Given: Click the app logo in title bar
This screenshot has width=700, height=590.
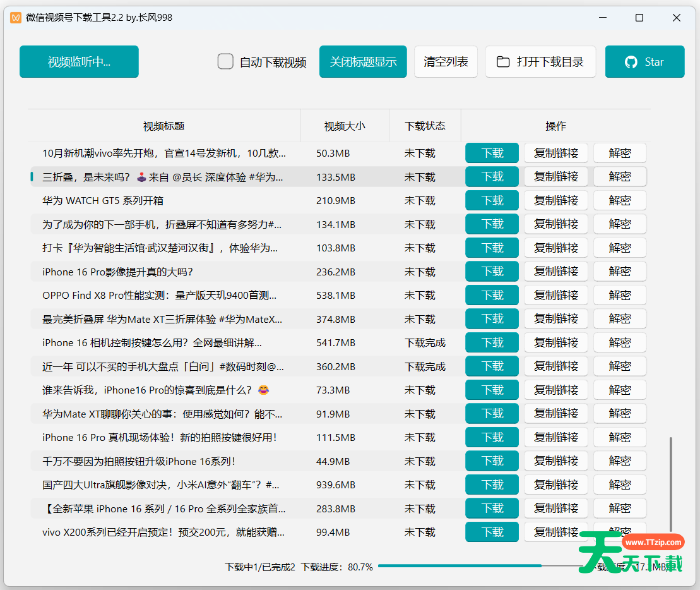Looking at the screenshot, I should click(x=16, y=18).
